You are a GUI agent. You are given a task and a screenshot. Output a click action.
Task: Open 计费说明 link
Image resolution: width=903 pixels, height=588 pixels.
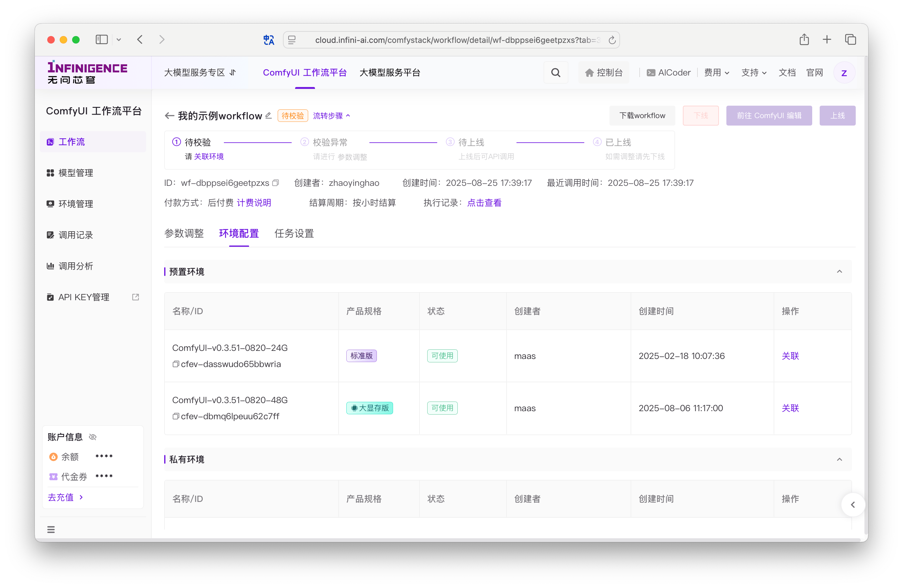(254, 203)
